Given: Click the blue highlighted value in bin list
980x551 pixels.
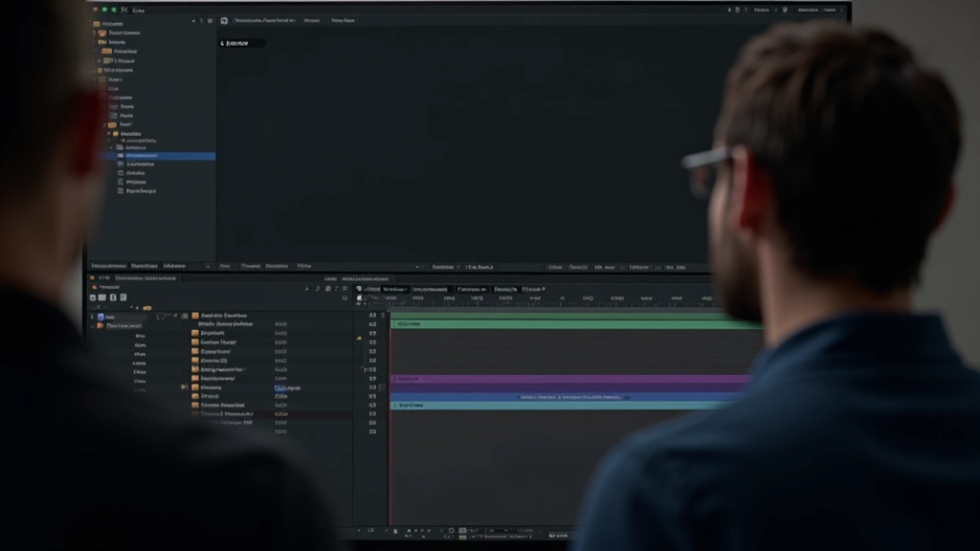Looking at the screenshot, I should [x=287, y=388].
